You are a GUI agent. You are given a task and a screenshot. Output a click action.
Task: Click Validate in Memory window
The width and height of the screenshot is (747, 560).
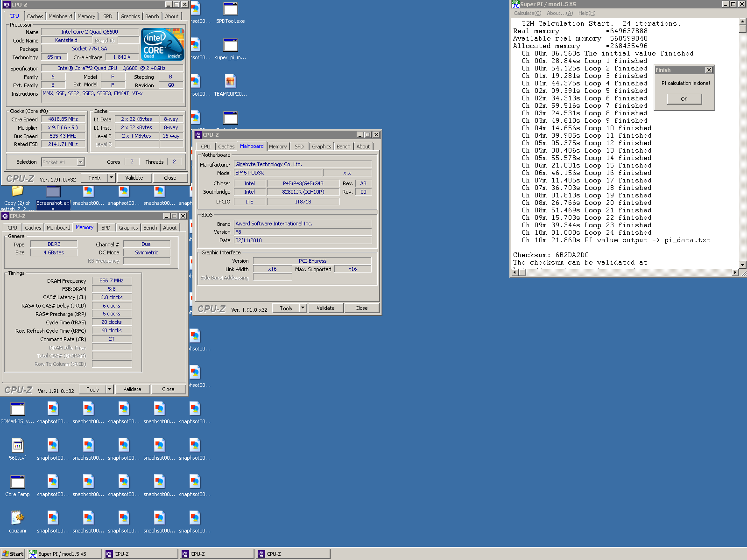(x=132, y=389)
